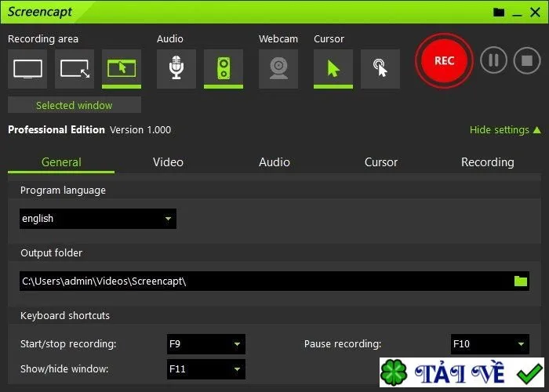Open output folder icon in title bar

tap(499, 13)
